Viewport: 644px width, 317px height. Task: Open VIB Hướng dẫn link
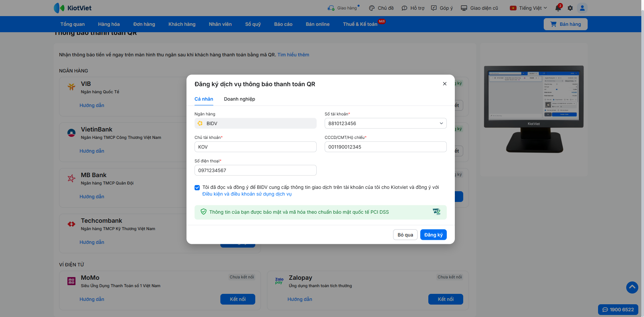(92, 105)
